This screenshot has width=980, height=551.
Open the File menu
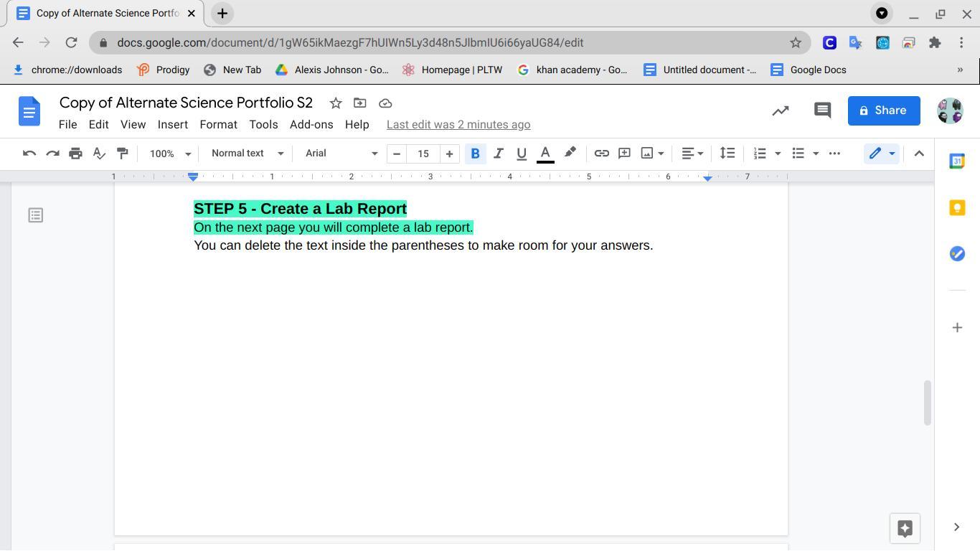pos(67,124)
